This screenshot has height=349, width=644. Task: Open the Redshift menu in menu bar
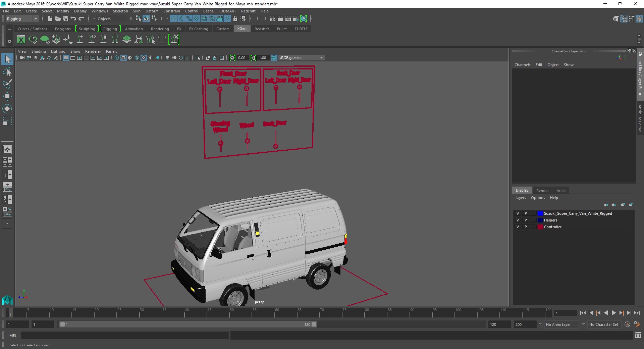[x=248, y=11]
